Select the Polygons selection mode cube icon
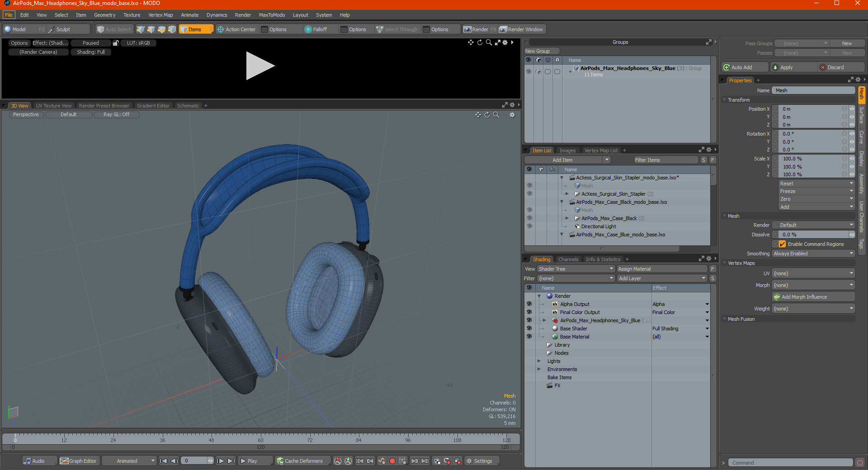Viewport: 868px width, 470px height. point(161,29)
